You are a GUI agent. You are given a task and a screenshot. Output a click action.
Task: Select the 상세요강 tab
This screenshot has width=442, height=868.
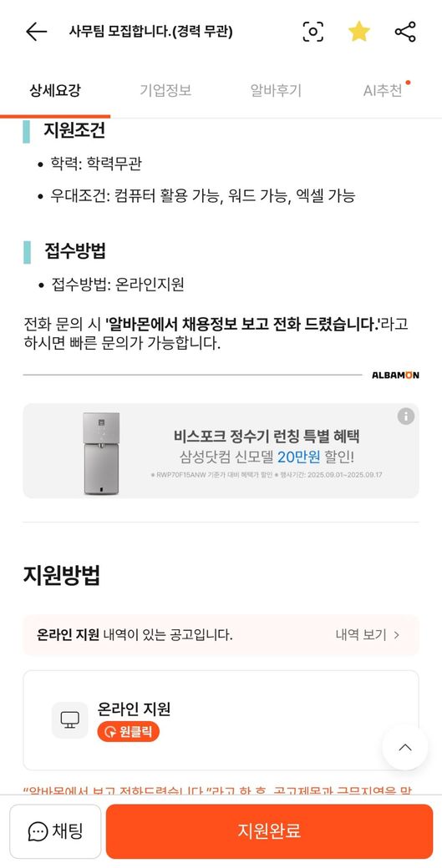click(x=55, y=91)
